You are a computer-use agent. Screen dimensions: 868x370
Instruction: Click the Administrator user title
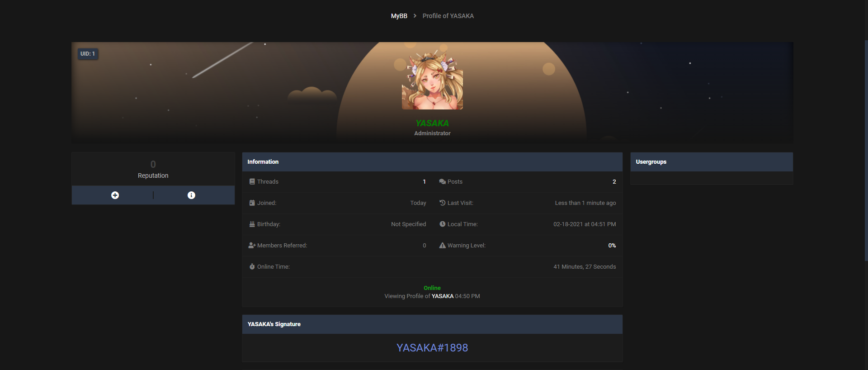432,133
